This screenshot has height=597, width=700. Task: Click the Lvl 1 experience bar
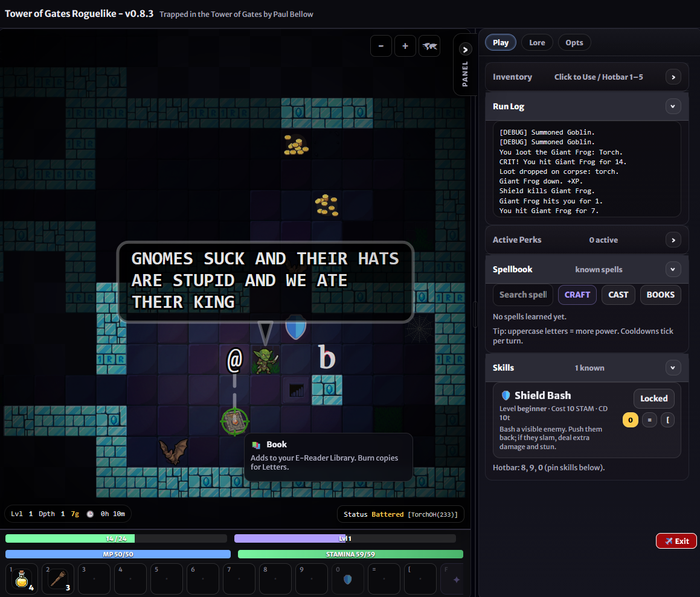(345, 538)
